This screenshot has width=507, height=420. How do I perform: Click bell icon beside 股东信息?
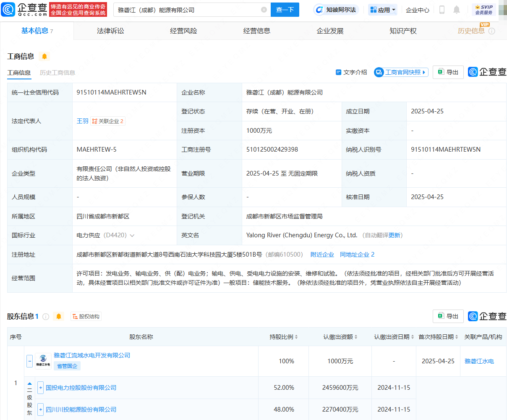59,316
